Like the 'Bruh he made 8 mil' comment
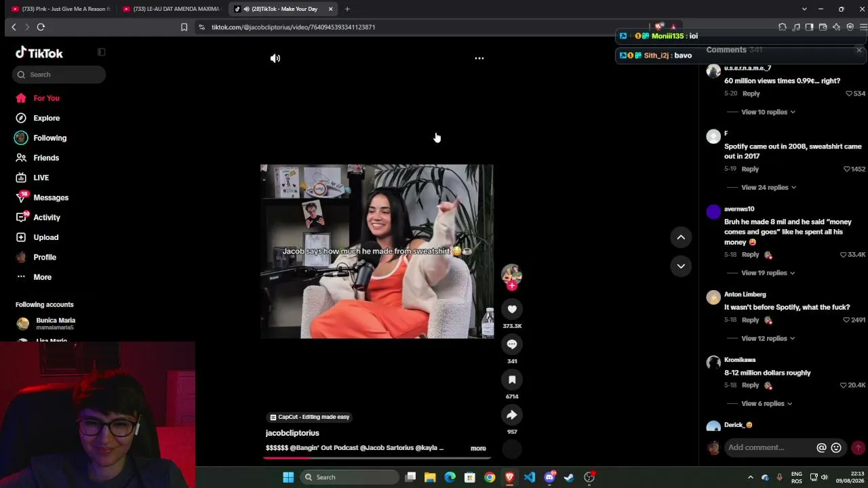This screenshot has width=868, height=488. click(x=844, y=255)
